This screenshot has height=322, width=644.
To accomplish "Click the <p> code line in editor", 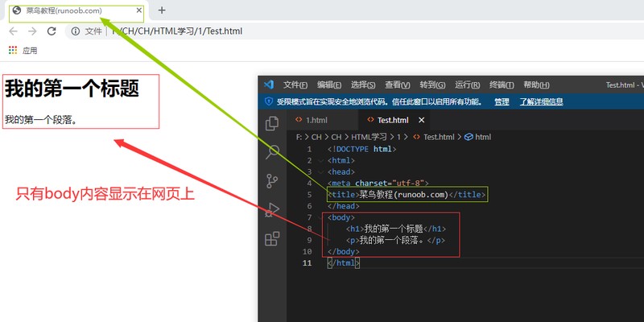I will [396, 240].
